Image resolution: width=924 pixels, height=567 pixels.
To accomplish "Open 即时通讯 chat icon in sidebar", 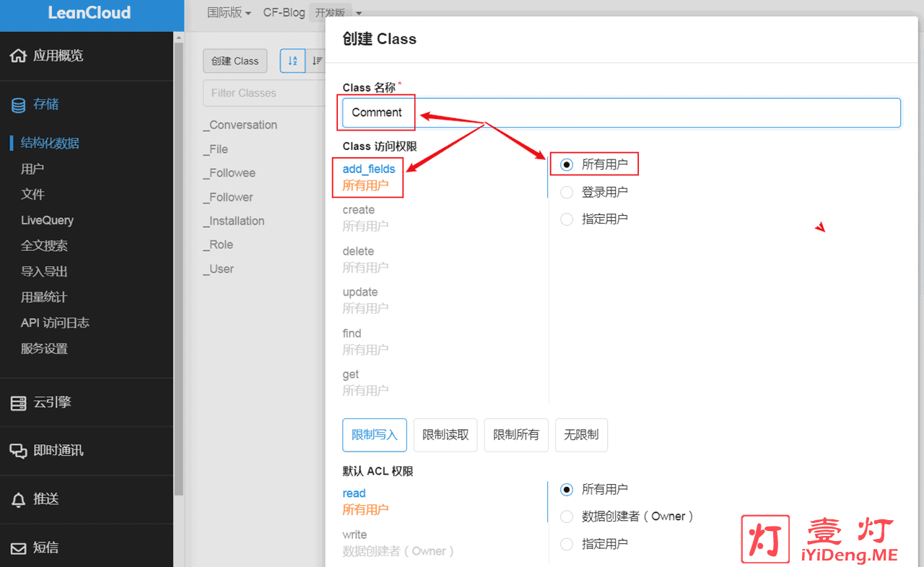I will click(18, 451).
